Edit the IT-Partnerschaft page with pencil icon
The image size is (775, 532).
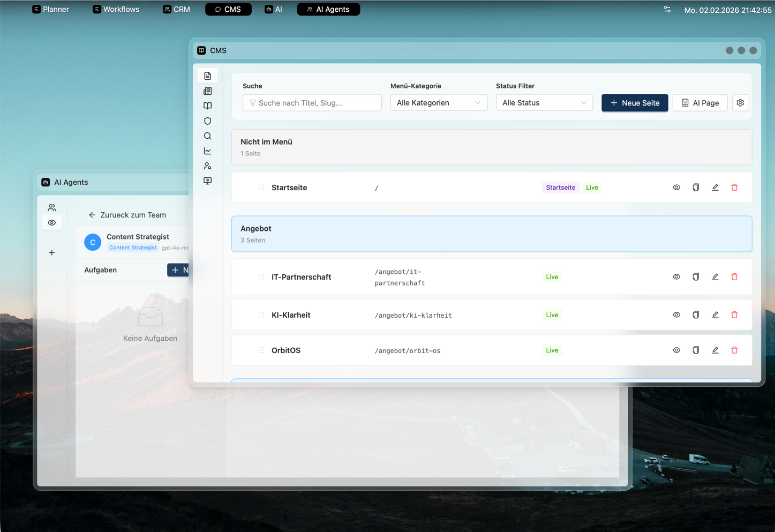pos(715,277)
